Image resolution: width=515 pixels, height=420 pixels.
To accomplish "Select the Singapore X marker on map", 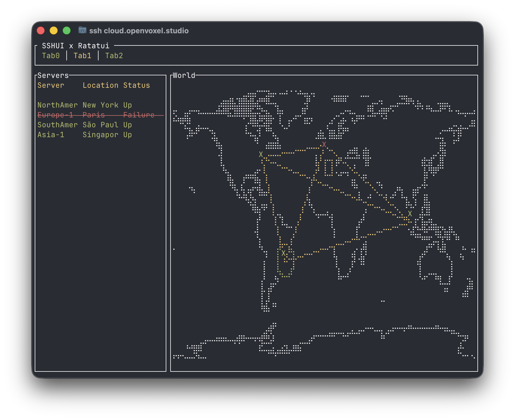I will (x=410, y=214).
